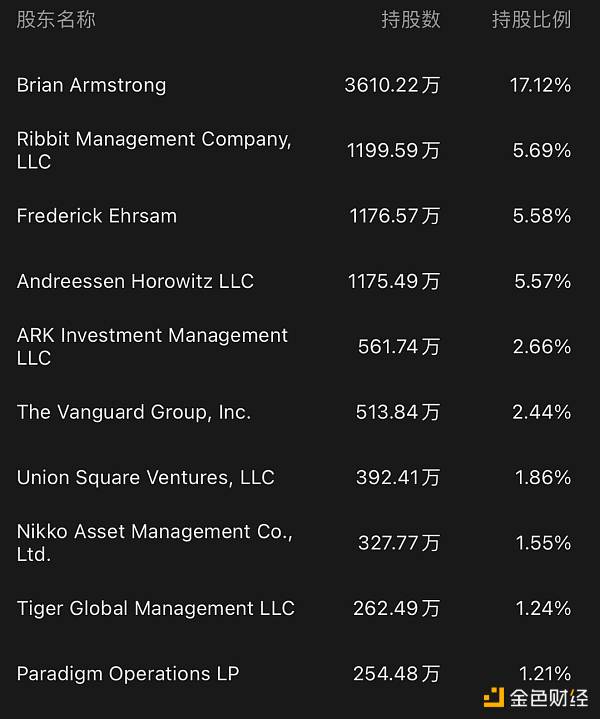Select ARK Investment Management LLC

pos(152,346)
